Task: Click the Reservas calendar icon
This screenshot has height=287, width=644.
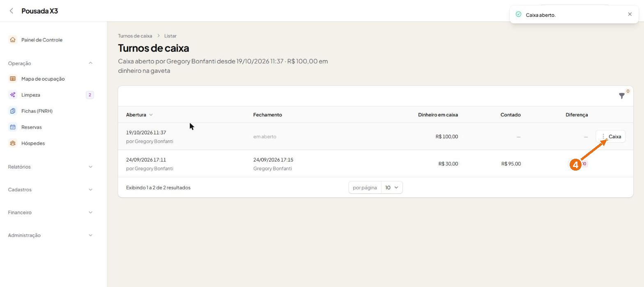Action: [13, 127]
